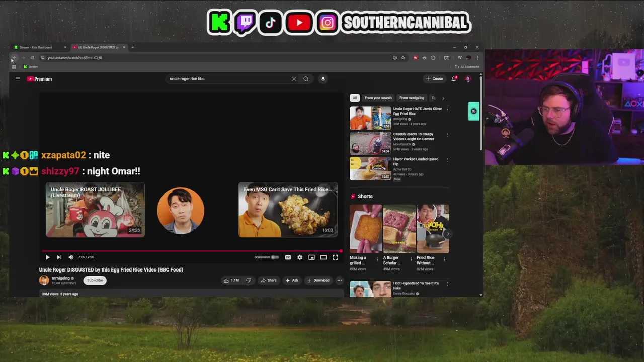Download this video
The height and width of the screenshot is (362, 644).
(x=318, y=280)
